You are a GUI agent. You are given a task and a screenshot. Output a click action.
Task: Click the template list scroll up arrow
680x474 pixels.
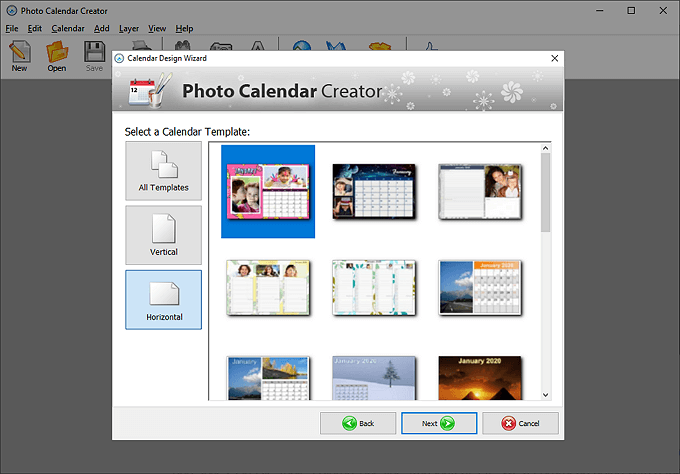(x=546, y=148)
